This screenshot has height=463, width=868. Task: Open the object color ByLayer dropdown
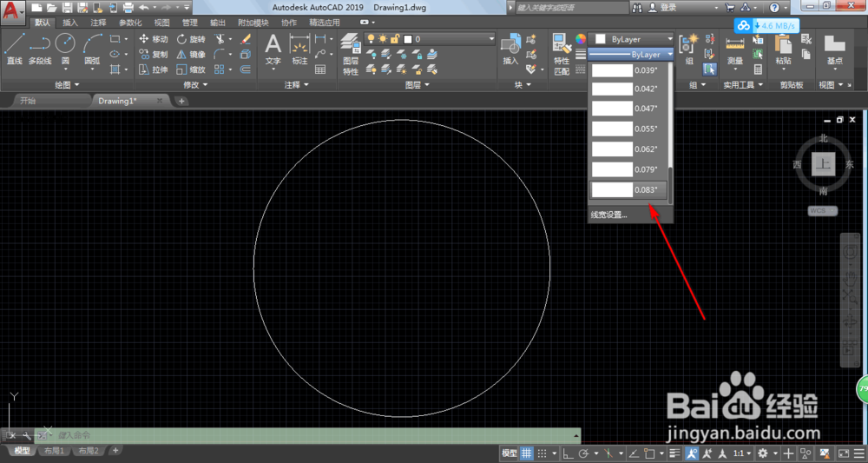pos(631,39)
